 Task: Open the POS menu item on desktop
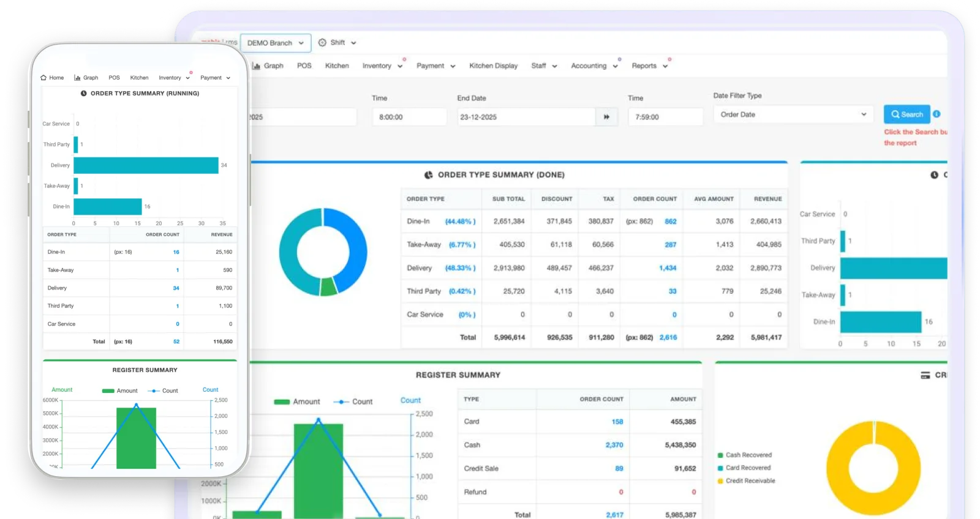[304, 66]
